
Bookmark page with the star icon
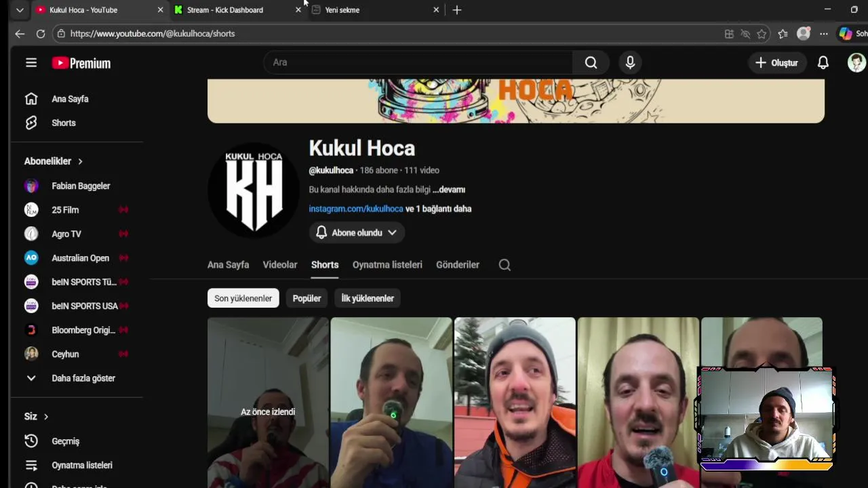pos(762,34)
